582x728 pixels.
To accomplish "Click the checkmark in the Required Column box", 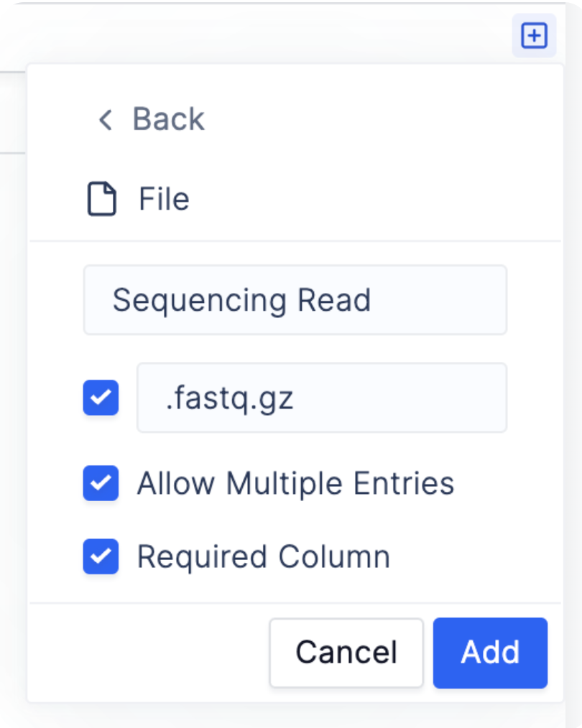I will [101, 556].
